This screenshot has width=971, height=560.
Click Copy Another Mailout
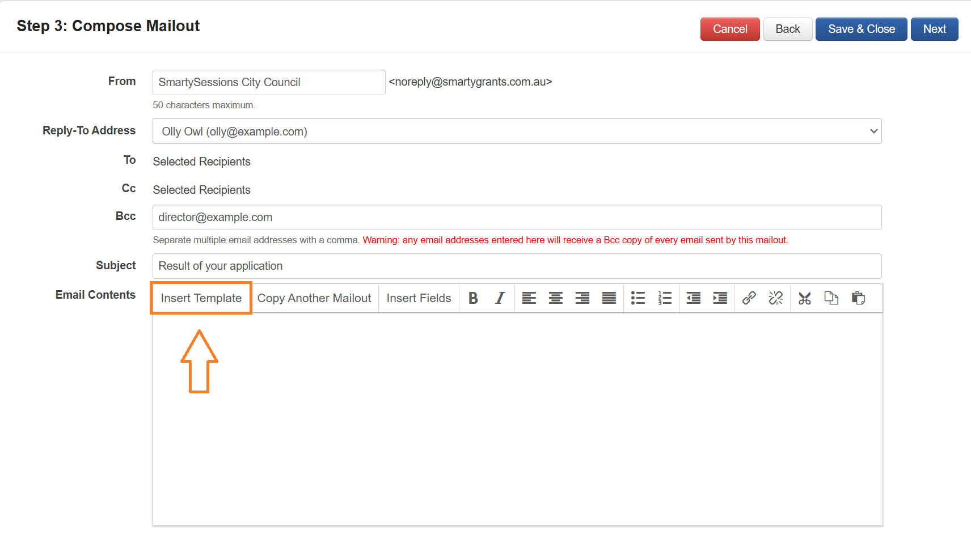point(314,298)
